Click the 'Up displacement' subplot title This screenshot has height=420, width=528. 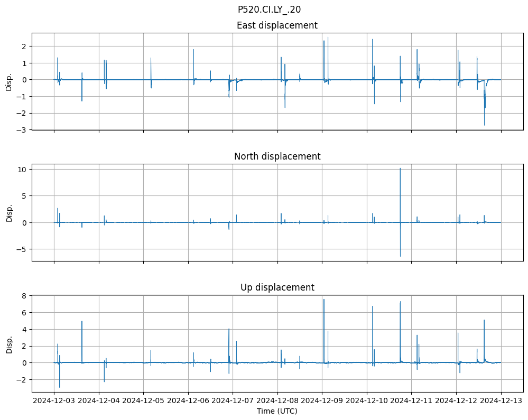[x=277, y=287]
